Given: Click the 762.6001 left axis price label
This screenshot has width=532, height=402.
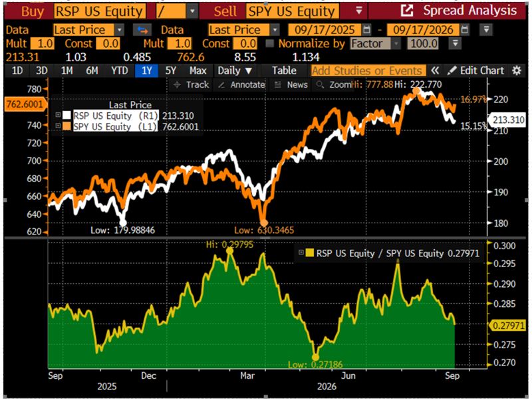Looking at the screenshot, I should (25, 104).
